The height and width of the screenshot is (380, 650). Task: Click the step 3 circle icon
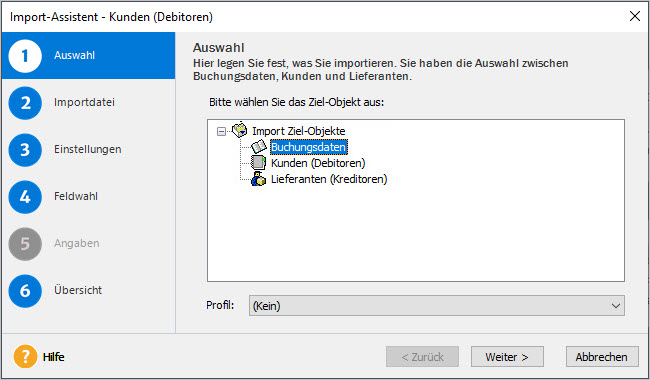25,150
